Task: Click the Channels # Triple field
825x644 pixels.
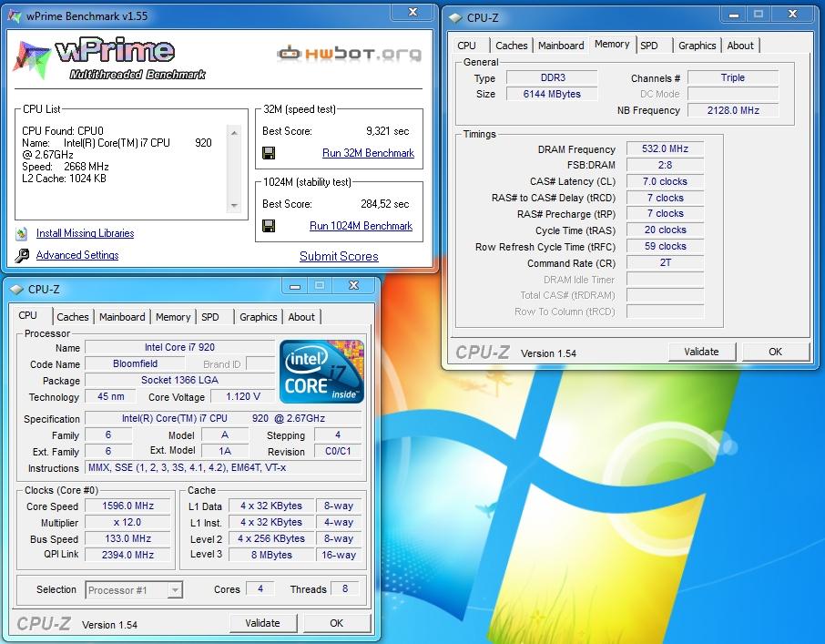Action: pos(733,77)
